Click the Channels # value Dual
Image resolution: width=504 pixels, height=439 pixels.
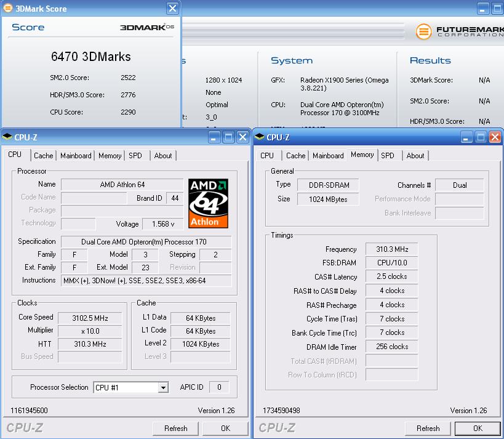(x=460, y=185)
